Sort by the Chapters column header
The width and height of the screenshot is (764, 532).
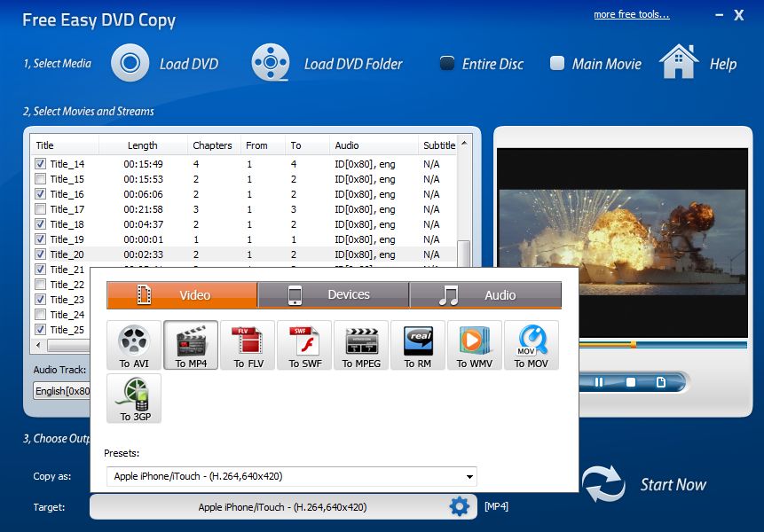pos(215,145)
